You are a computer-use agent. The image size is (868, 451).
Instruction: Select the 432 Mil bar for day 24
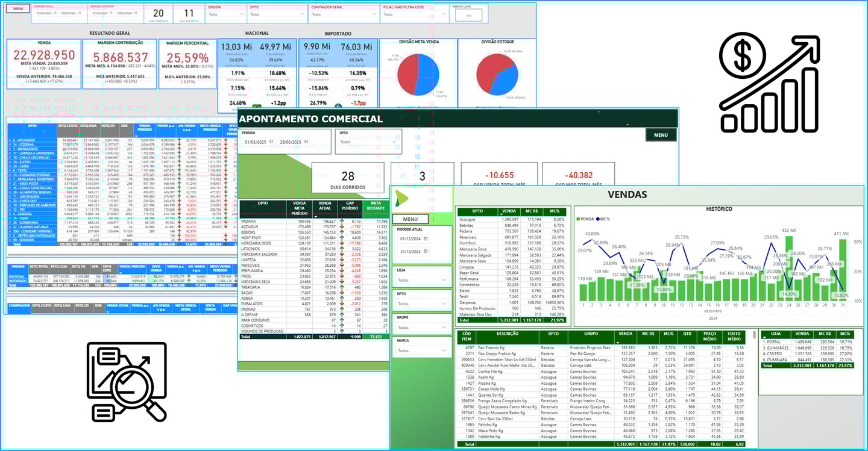coord(789,268)
